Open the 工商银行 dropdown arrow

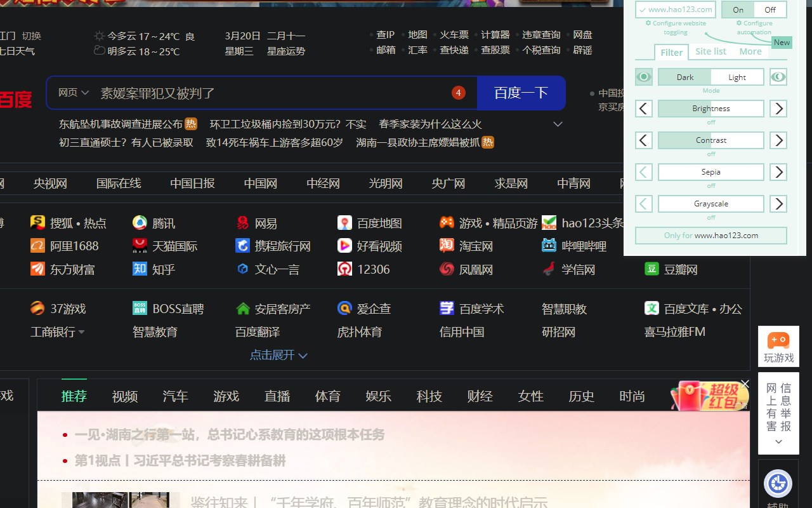click(81, 332)
